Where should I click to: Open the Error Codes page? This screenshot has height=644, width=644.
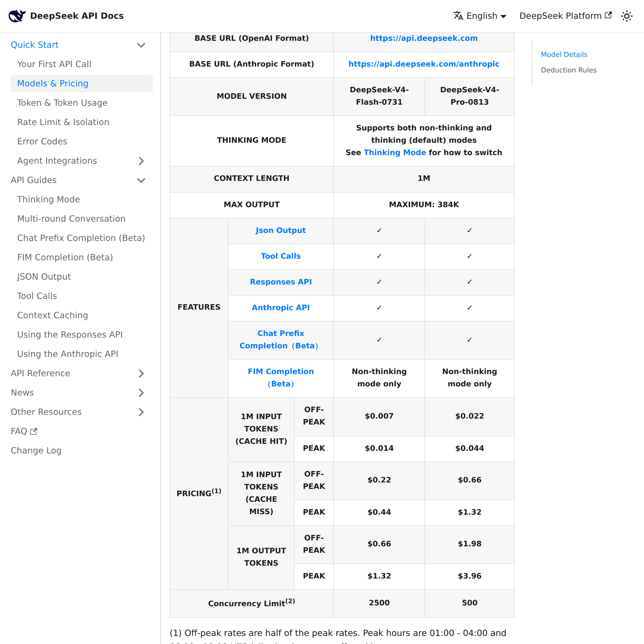42,141
